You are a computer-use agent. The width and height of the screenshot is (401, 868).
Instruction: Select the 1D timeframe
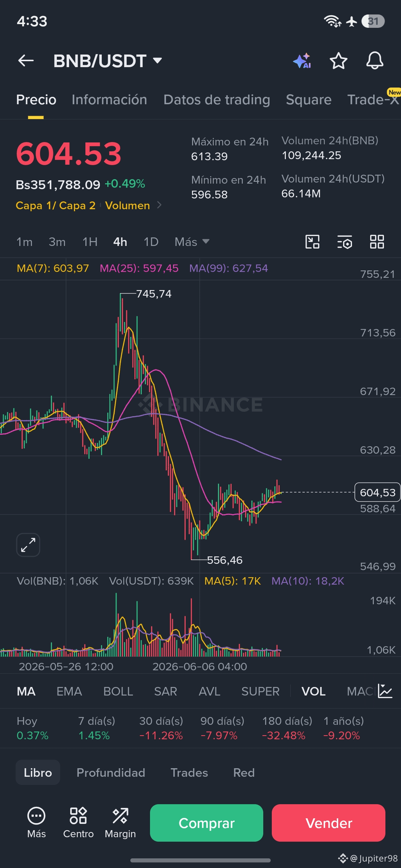tap(151, 242)
